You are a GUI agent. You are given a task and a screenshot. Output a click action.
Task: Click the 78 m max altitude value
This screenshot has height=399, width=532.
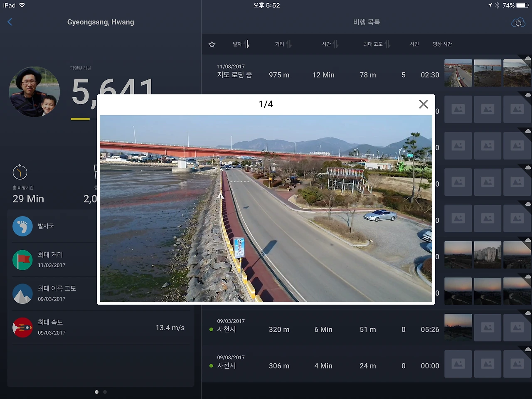(x=368, y=75)
